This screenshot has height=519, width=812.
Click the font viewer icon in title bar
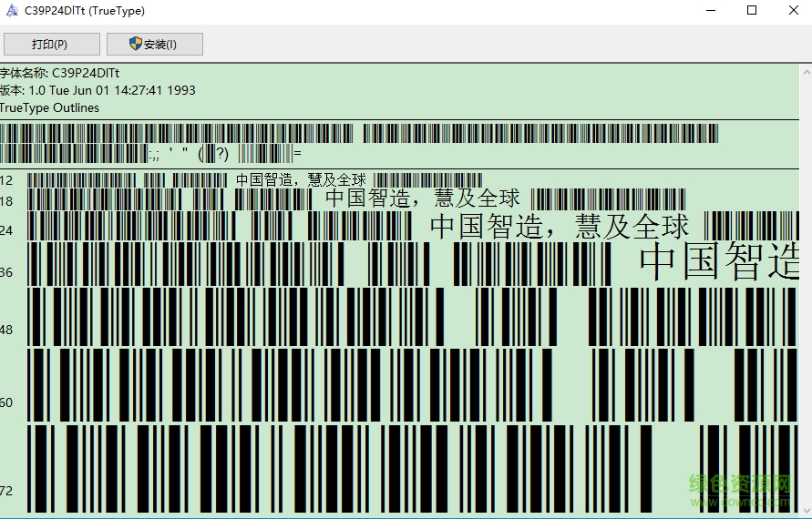(x=12, y=10)
